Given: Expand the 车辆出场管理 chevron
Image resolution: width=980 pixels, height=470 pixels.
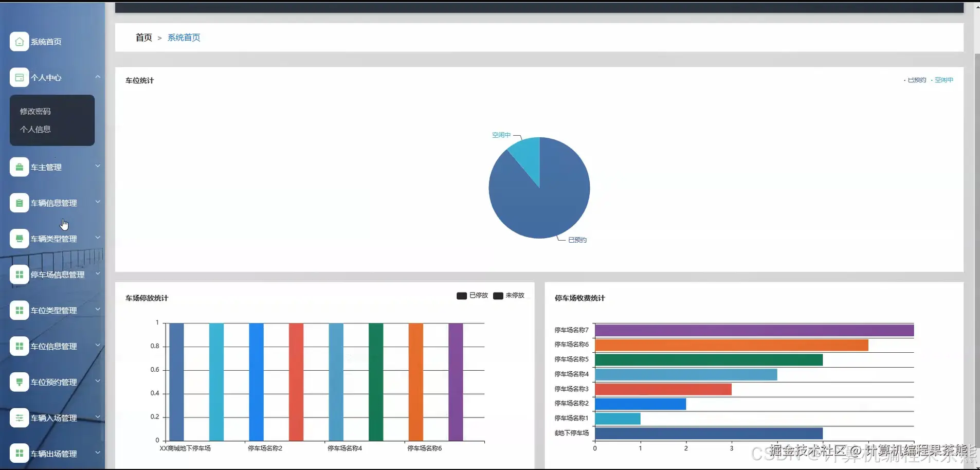Looking at the screenshot, I should pyautogui.click(x=98, y=453).
